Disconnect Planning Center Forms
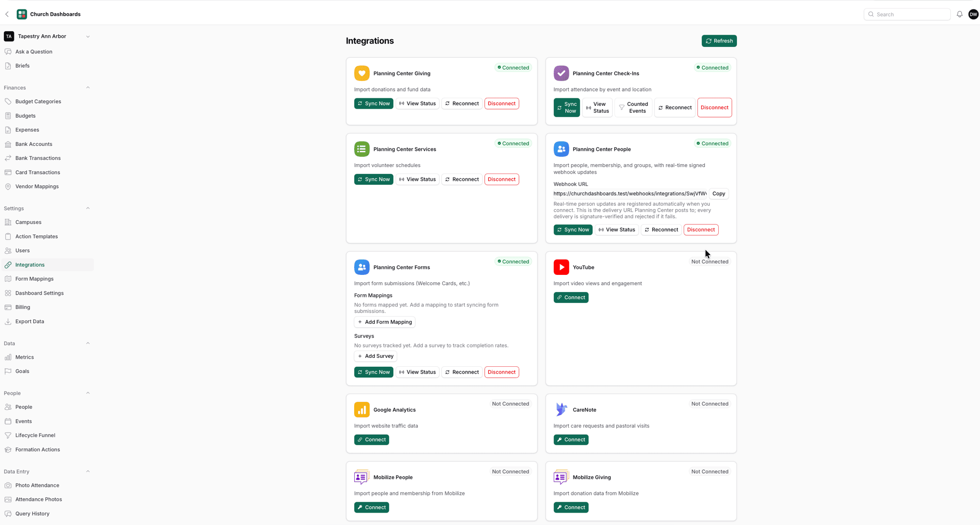980x525 pixels. pos(501,372)
